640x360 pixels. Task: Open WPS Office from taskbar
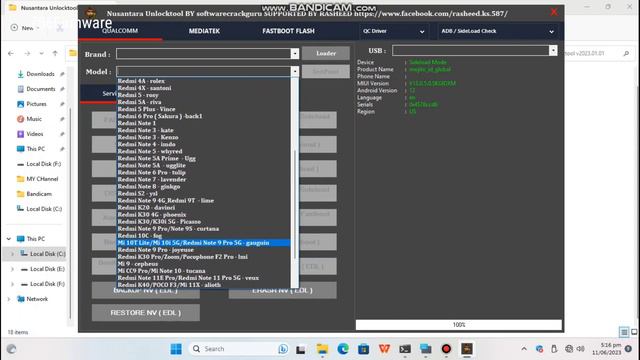pos(384,349)
